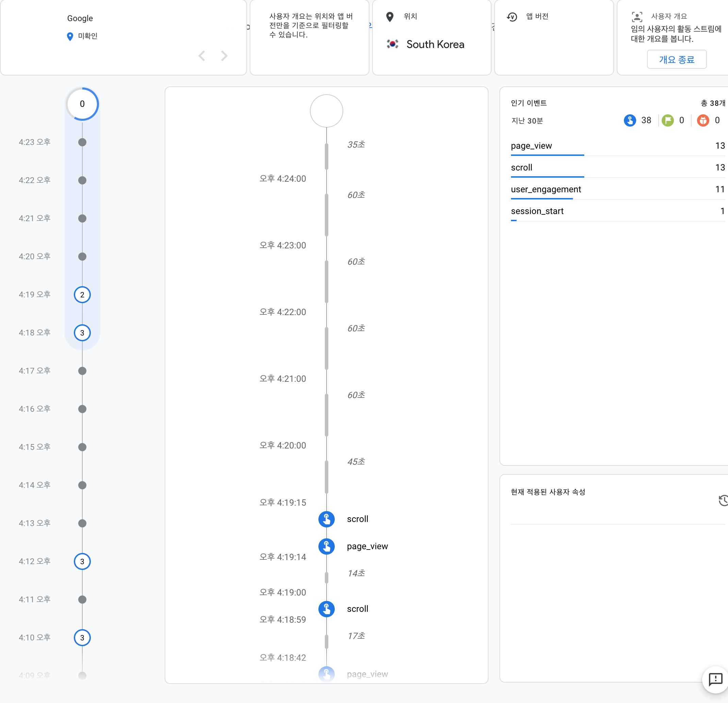Click the scroll event at 4:18:59
Screen dimensions: 728x703
(x=327, y=609)
